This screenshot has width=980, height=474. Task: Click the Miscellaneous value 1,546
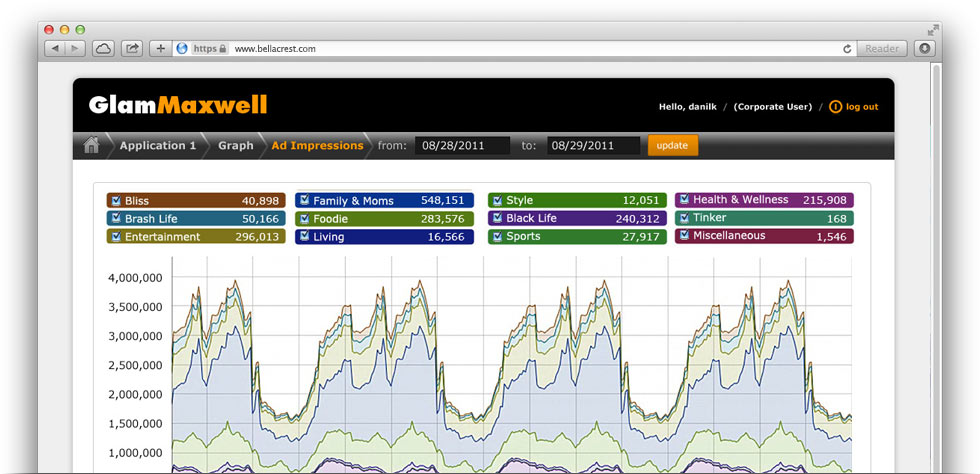(x=831, y=237)
